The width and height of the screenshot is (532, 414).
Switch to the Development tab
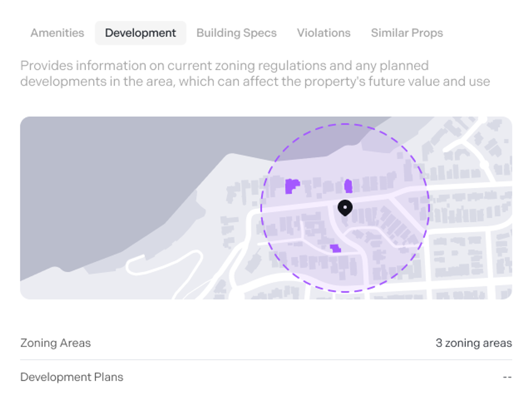point(140,33)
